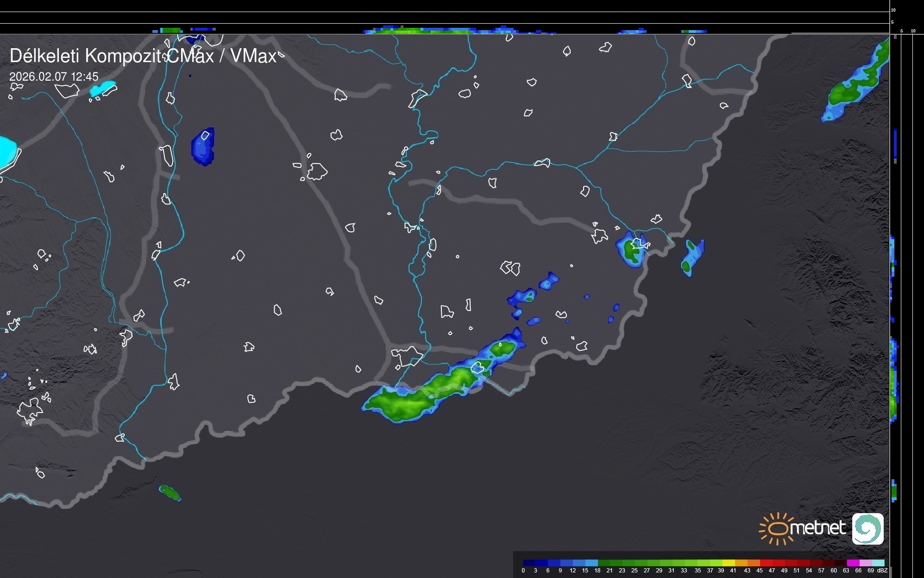Click the cyan lake in the upper left
Screen dimensions: 924x578
tap(103, 88)
